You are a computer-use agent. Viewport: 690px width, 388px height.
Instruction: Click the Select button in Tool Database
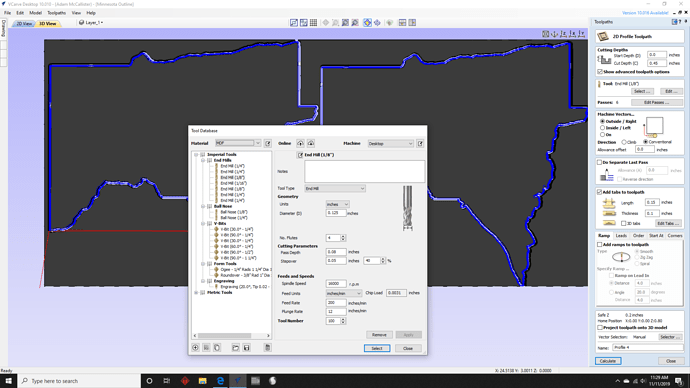[377, 348]
